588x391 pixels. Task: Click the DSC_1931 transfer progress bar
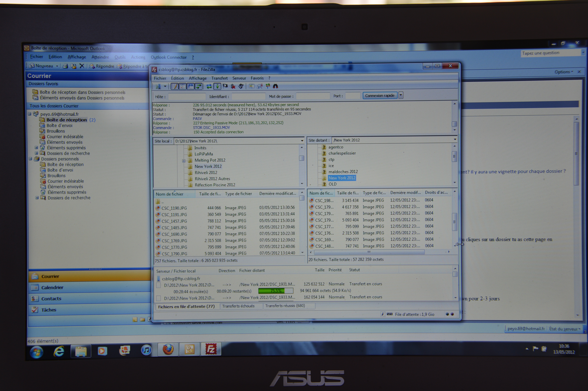tap(276, 291)
